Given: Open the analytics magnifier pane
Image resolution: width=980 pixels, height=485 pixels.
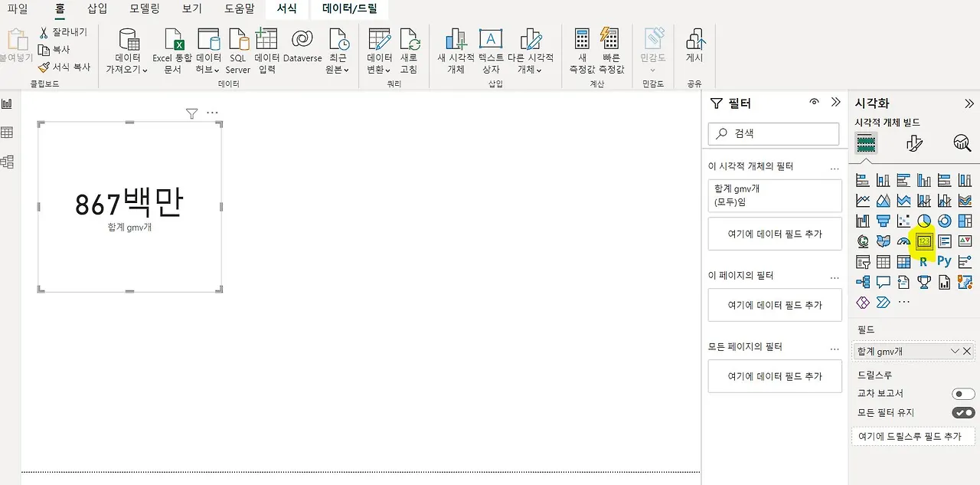Looking at the screenshot, I should [x=962, y=143].
